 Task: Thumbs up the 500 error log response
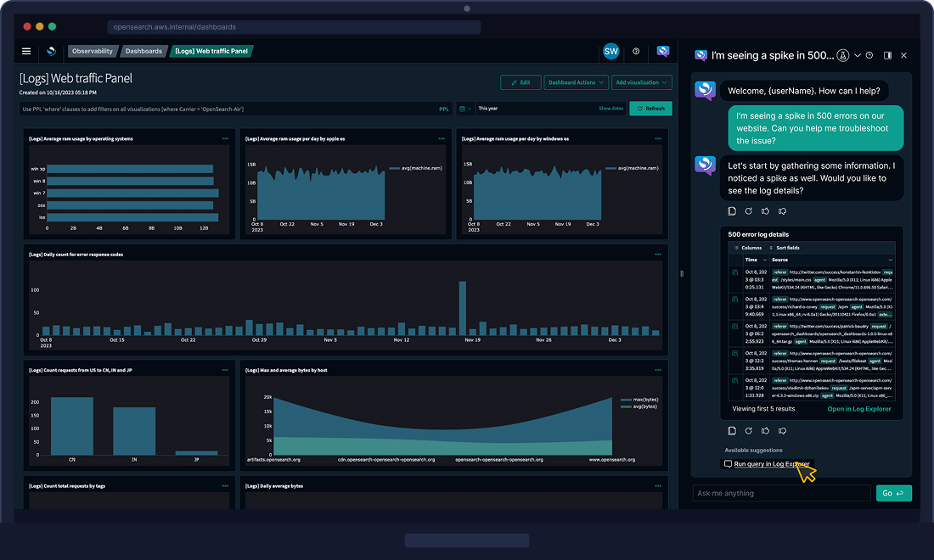[765, 431]
